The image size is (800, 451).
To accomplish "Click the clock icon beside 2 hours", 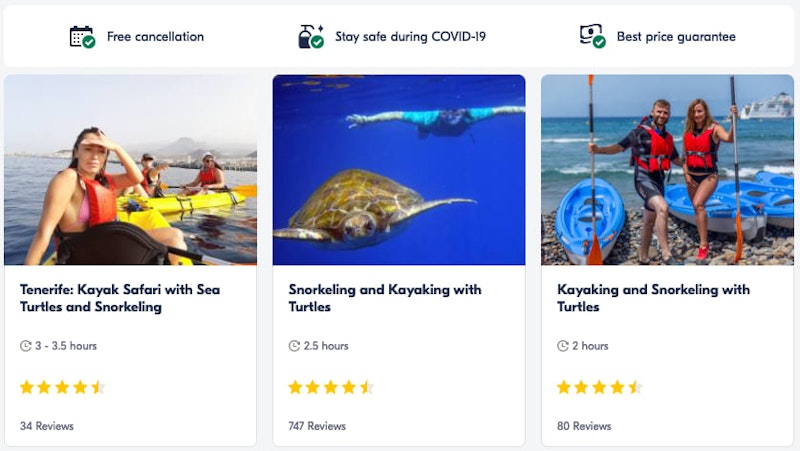I will coord(563,346).
